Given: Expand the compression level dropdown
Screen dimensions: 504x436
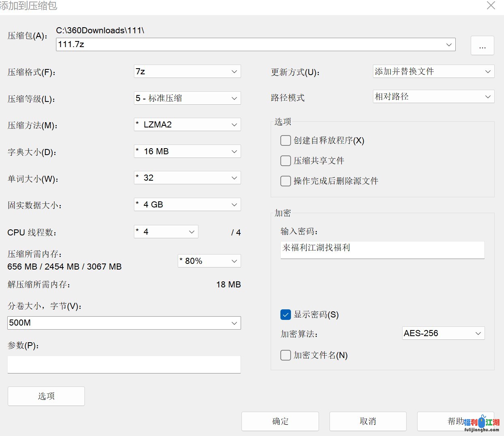Looking at the screenshot, I should [x=187, y=98].
